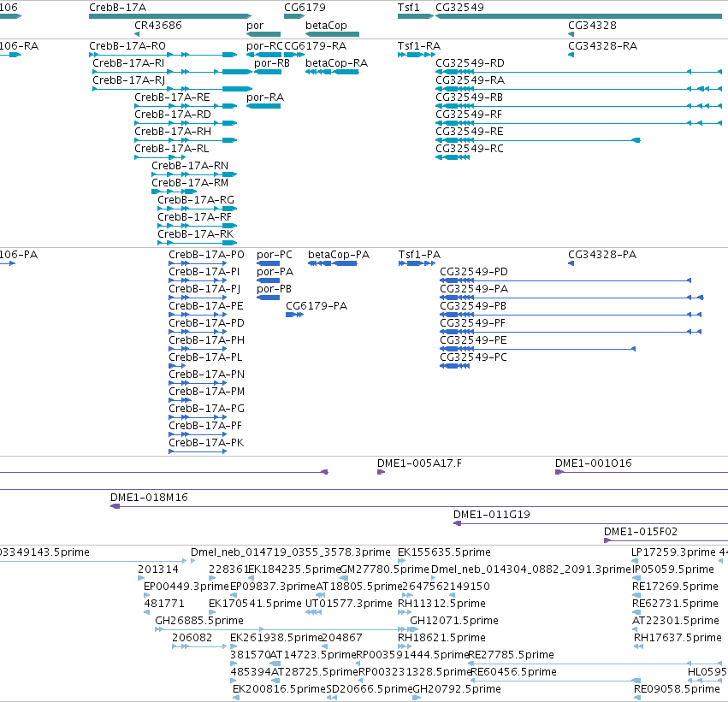
Task: Select the 206082 EST label
Action: pos(192,638)
